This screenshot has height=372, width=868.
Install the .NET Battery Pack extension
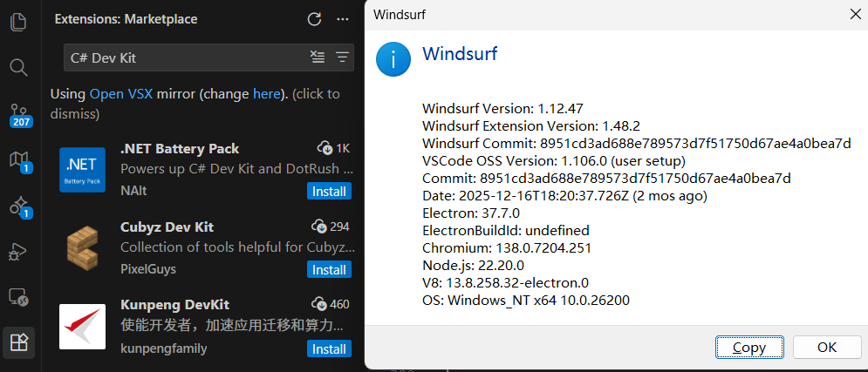pyautogui.click(x=329, y=191)
